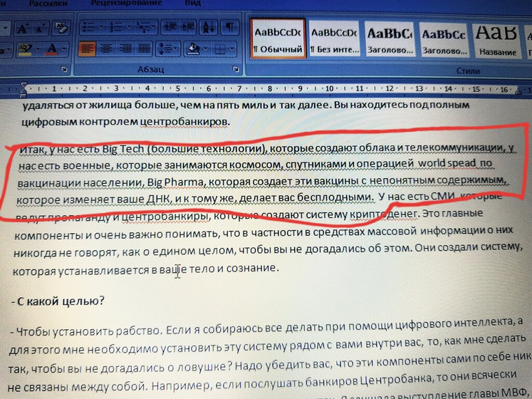Apply the red font color swatch
The width and height of the screenshot is (532, 399).
click(x=51, y=49)
